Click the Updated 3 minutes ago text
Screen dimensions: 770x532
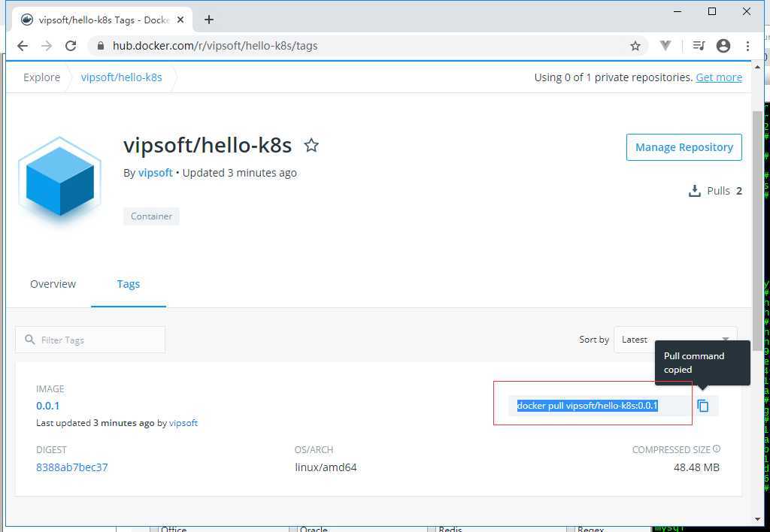pyautogui.click(x=240, y=173)
